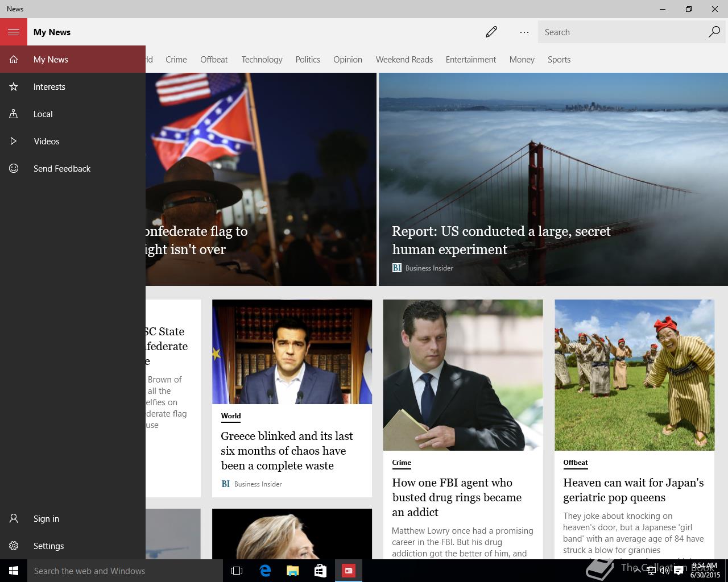Image resolution: width=728 pixels, height=582 pixels.
Task: Click the Sign in person icon
Action: [14, 518]
